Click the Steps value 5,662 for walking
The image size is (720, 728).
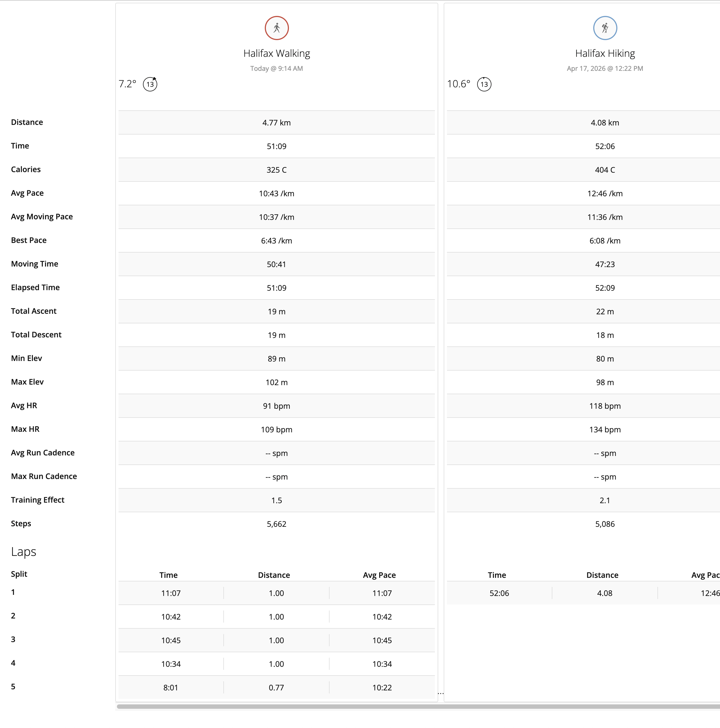276,524
